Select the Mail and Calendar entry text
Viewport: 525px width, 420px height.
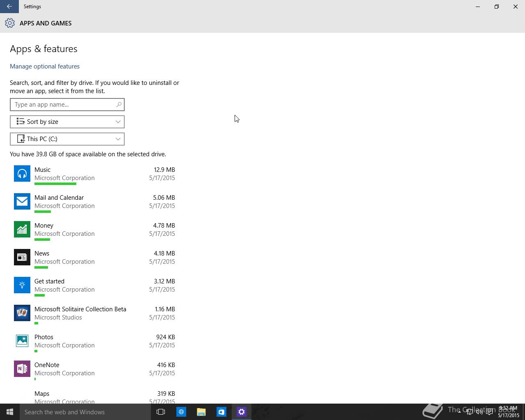[x=59, y=198]
